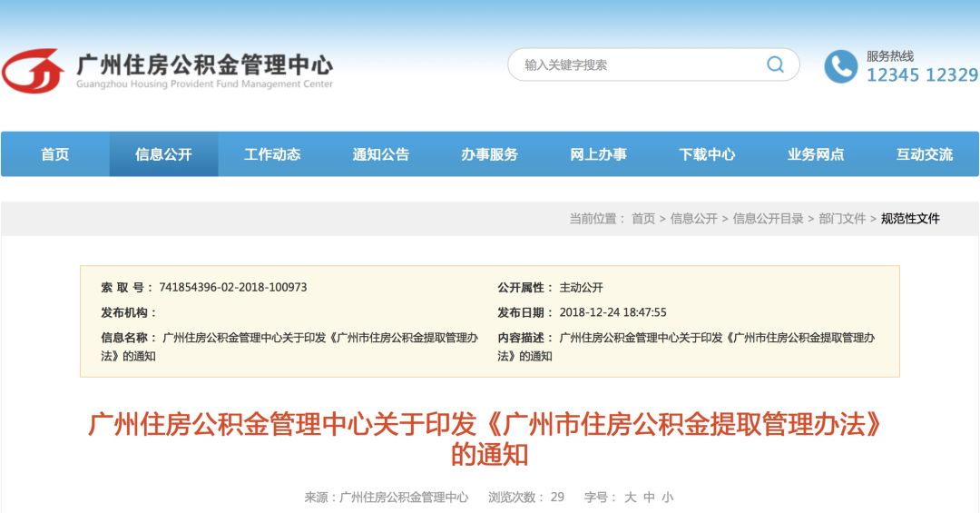Screen dimensions: 980x513
Task: Set font size to 中
Action: click(x=650, y=498)
